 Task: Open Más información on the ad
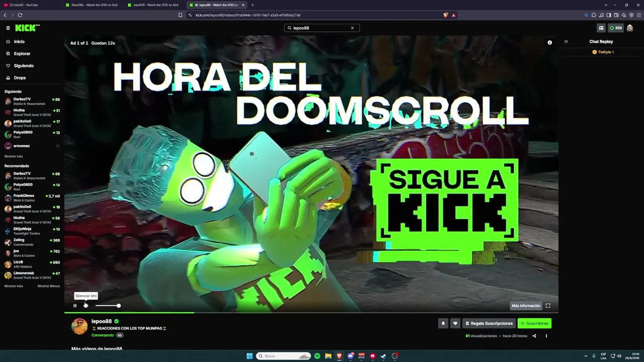pos(526,306)
